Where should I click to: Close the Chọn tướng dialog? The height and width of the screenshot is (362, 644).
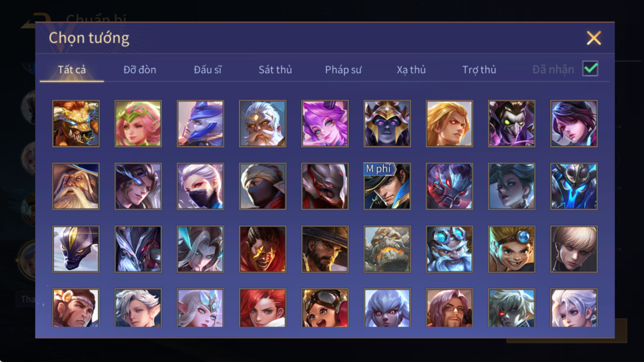pyautogui.click(x=594, y=38)
